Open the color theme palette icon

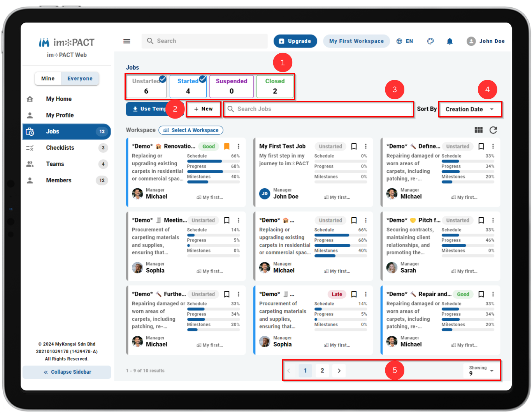coord(430,41)
